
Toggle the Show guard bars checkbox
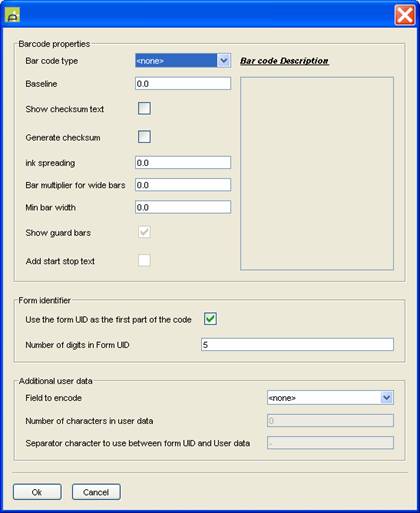(x=144, y=232)
